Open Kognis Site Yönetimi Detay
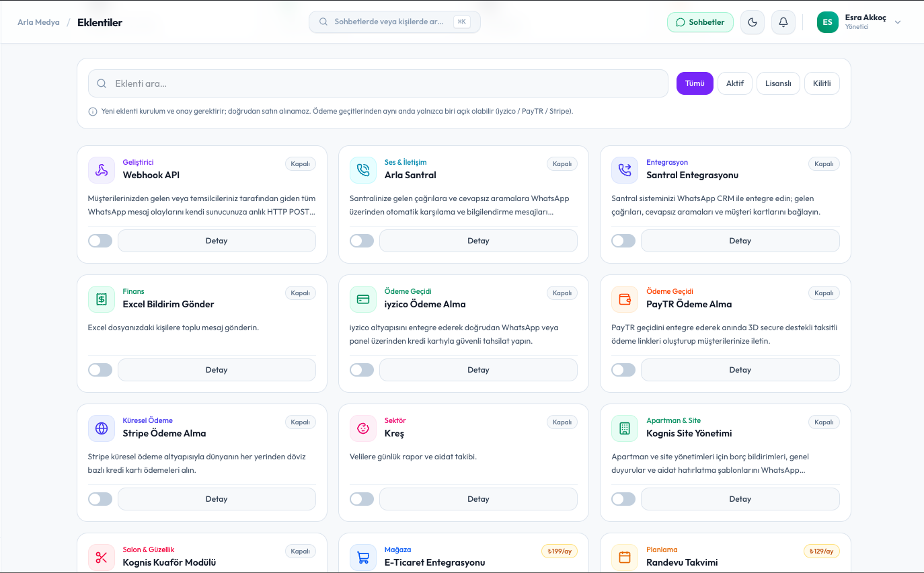 (x=740, y=499)
